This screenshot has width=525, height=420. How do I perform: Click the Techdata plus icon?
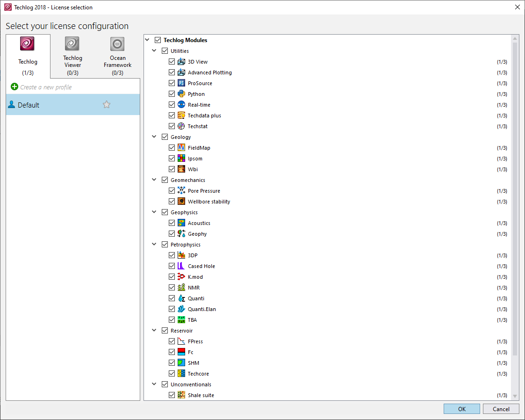click(x=181, y=115)
